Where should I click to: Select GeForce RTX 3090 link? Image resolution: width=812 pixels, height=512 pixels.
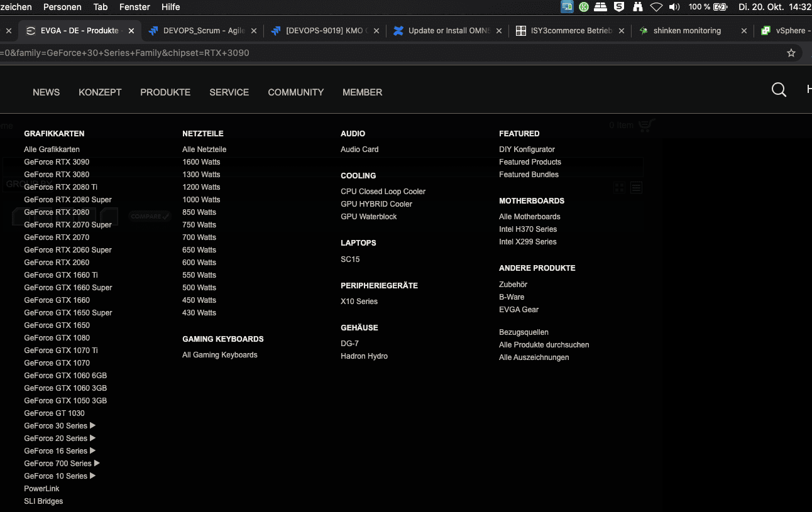[57, 162]
